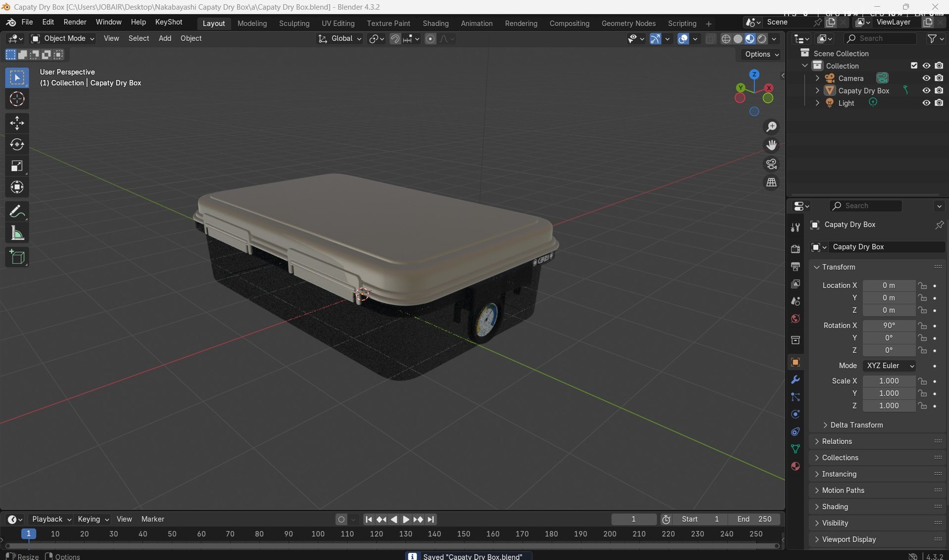Expand Relations panel
949x560 pixels.
837,441
